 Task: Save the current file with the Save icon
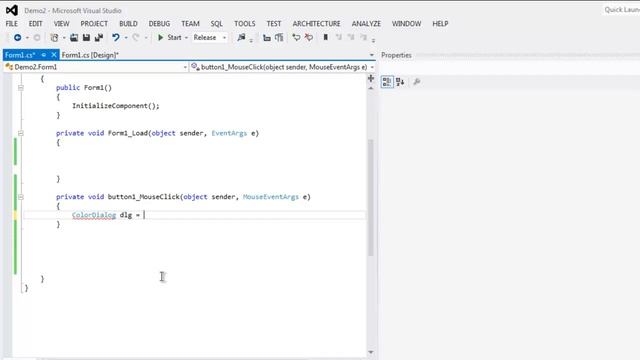pos(86,38)
